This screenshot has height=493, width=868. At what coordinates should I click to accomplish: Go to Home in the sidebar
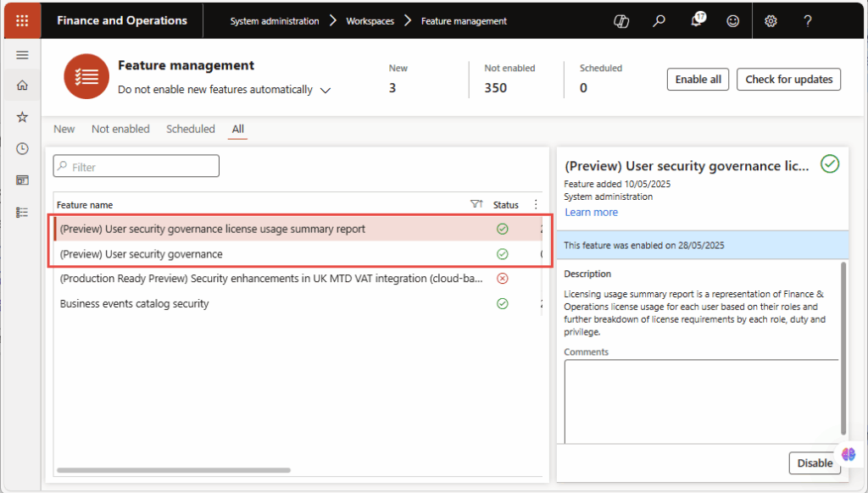(x=22, y=86)
